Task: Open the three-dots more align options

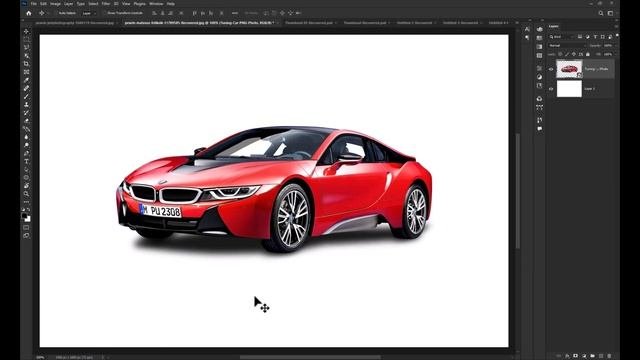Action: tap(235, 13)
